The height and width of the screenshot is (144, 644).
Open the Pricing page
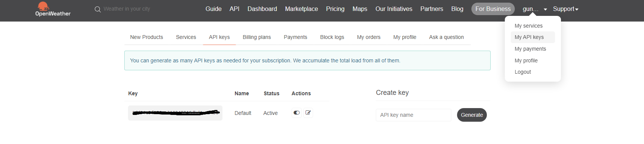click(335, 9)
